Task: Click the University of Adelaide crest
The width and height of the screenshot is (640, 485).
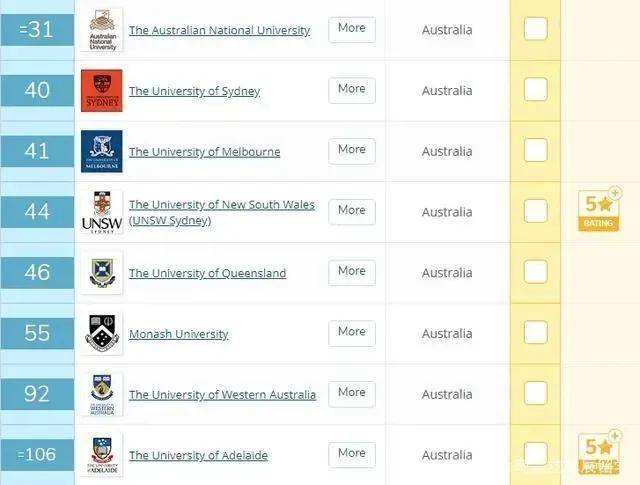Action: tap(102, 455)
